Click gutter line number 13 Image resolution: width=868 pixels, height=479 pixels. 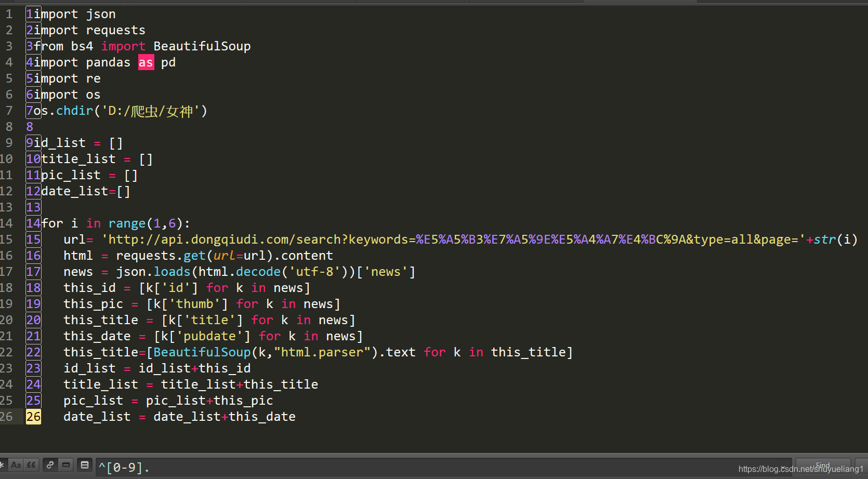click(x=6, y=207)
